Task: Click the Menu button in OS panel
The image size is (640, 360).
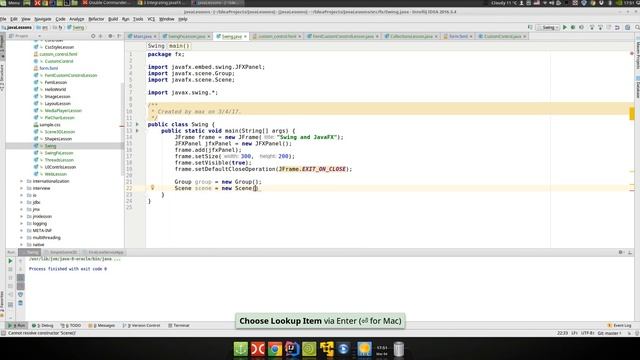Action: (x=11, y=3)
